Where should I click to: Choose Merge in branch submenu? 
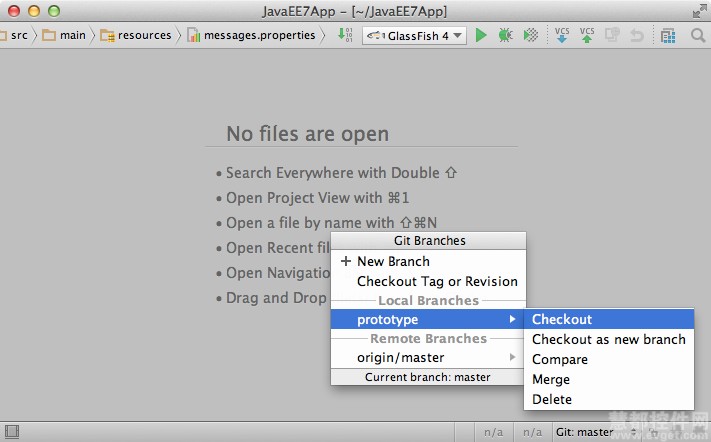609,379
